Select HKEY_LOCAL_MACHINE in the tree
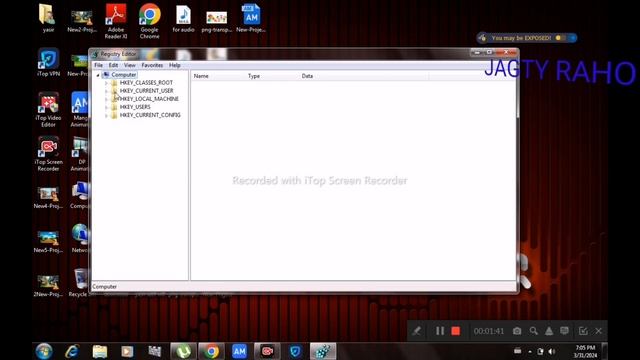Image resolution: width=640 pixels, height=360 pixels. (149, 99)
